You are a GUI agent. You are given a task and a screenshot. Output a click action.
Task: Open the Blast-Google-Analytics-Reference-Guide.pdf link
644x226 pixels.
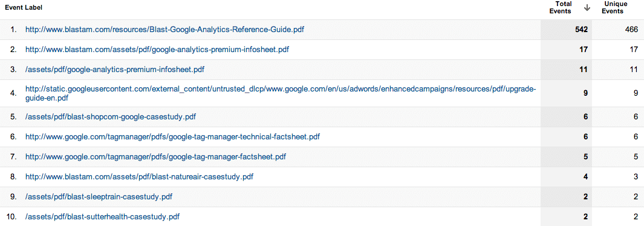coord(164,30)
